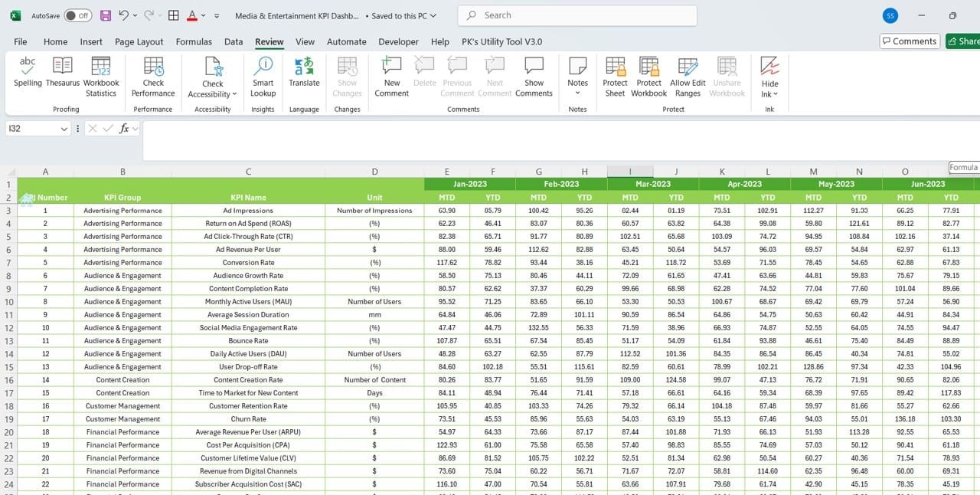Expand the Hide Ink dropdown
The width and height of the screenshot is (980, 495).
click(x=776, y=94)
